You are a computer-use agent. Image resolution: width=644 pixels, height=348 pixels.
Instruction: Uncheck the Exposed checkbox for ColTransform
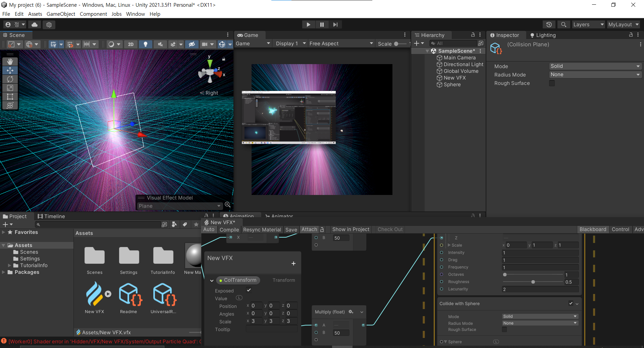249,290
